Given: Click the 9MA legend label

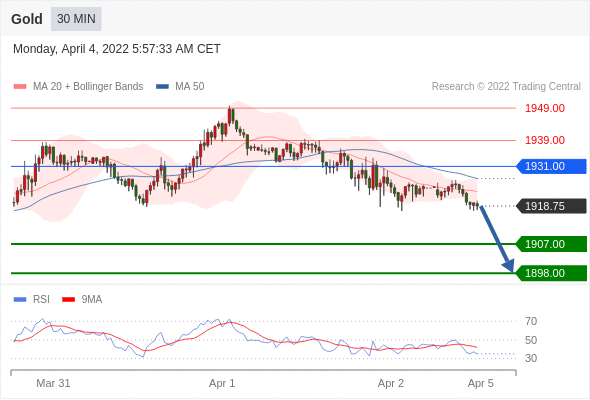Looking at the screenshot, I should click(92, 300).
